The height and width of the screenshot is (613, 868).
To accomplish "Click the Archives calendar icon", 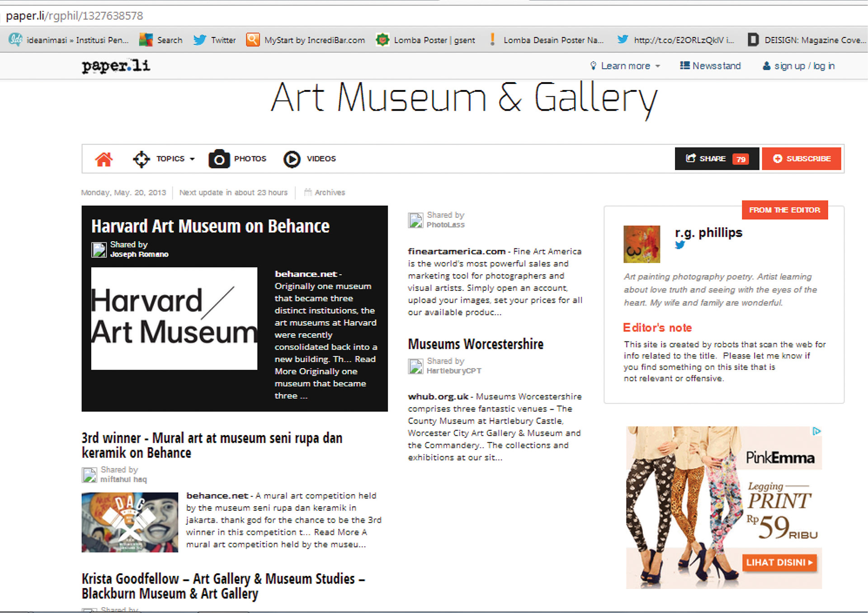I will tap(308, 192).
